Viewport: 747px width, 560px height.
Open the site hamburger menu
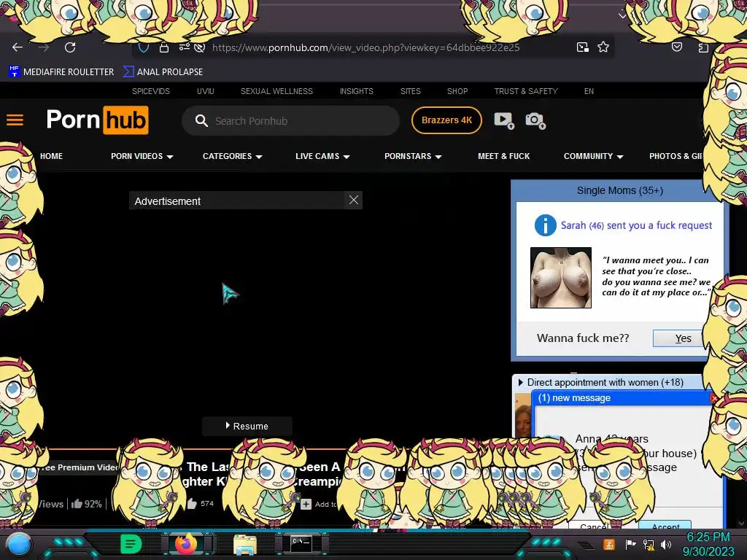pos(15,120)
